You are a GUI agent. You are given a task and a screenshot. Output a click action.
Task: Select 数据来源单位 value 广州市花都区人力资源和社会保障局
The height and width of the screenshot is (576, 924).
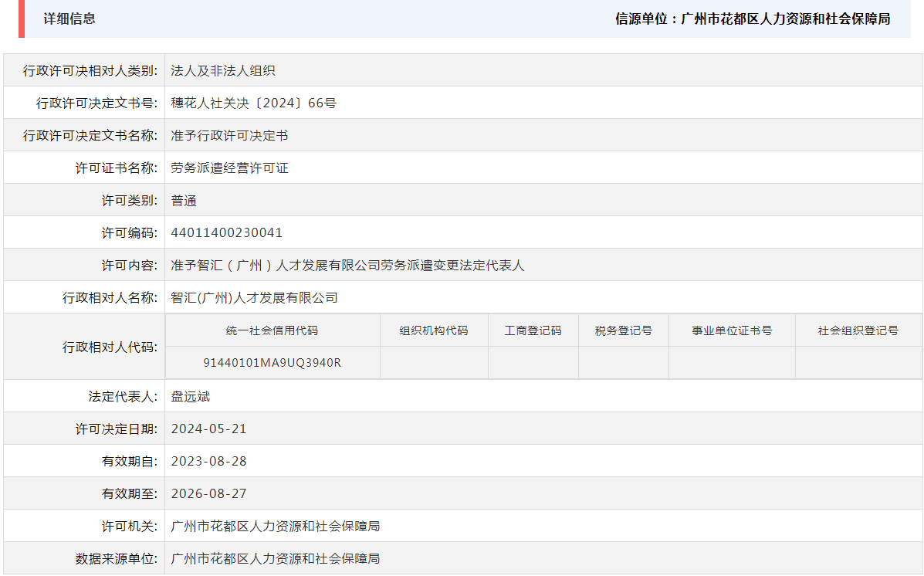pos(276,559)
